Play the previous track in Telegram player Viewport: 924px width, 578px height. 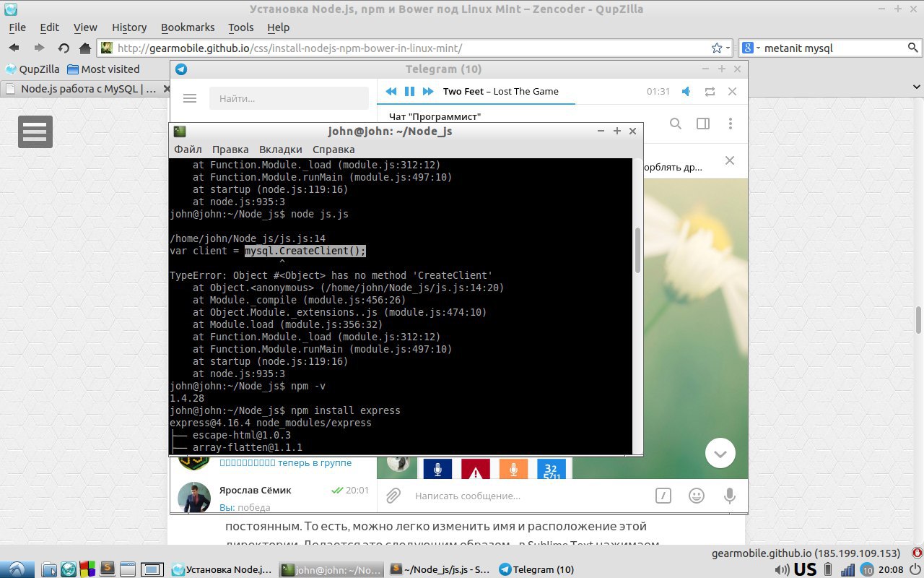(391, 92)
